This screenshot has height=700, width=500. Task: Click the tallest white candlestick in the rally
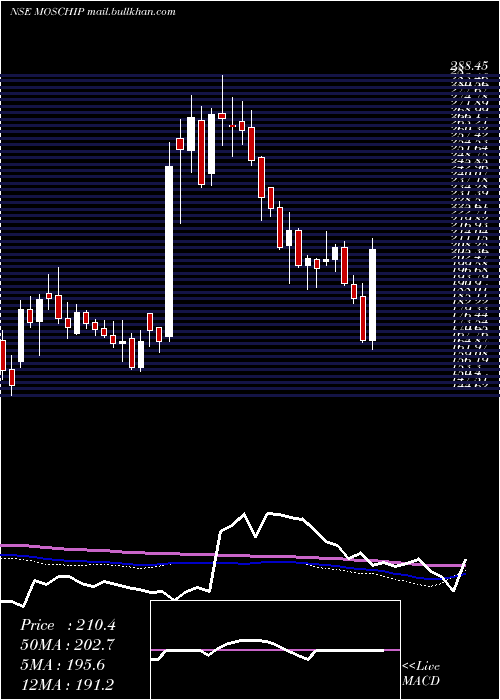click(x=169, y=251)
